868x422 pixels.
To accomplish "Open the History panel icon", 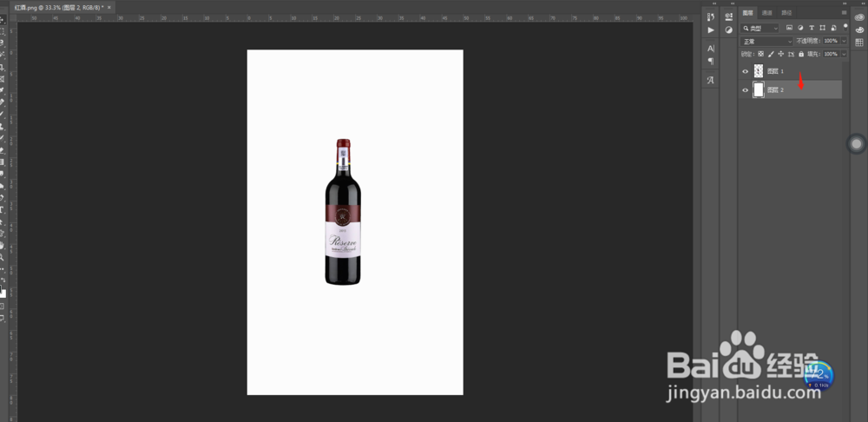I will tap(711, 16).
